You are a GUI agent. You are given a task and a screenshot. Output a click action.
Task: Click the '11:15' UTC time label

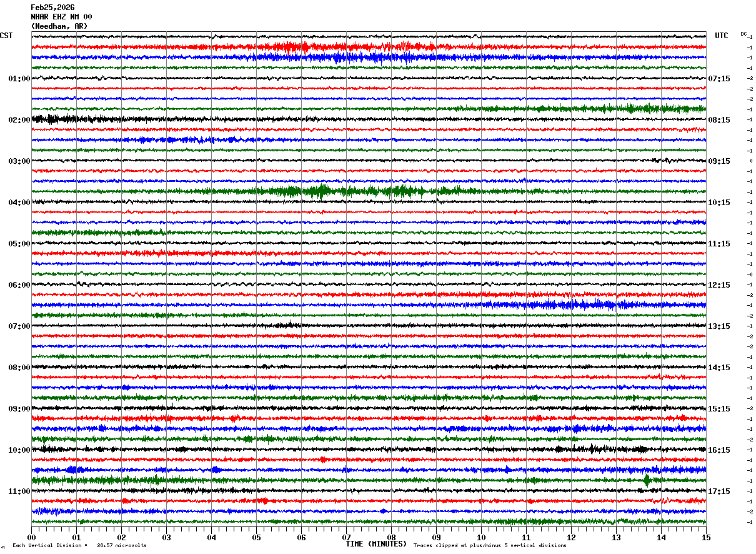(719, 244)
